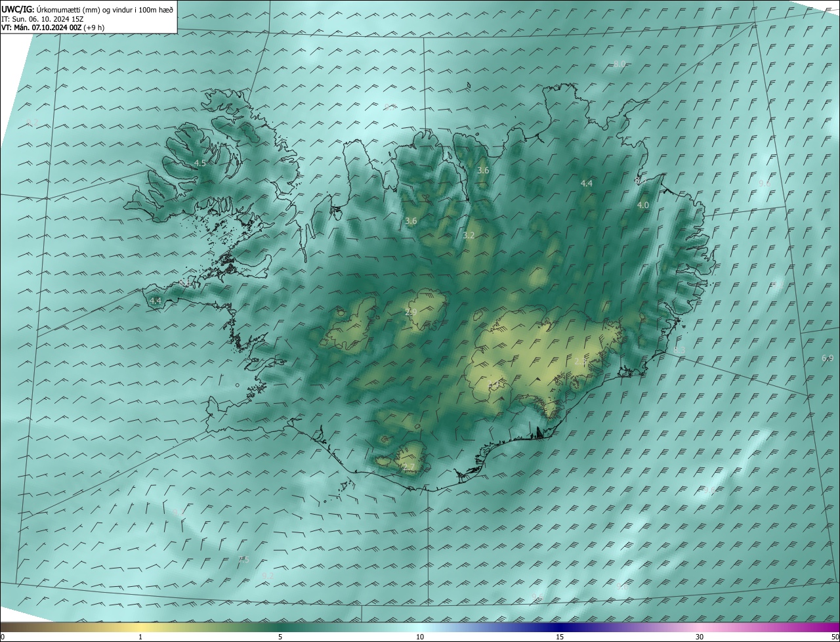Pick the dark navy color above the 15 tick

pyautogui.click(x=560, y=627)
